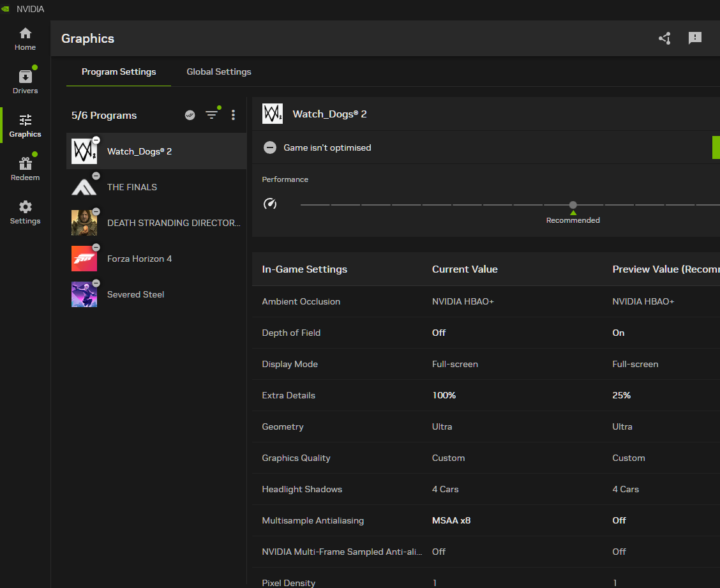720x588 pixels.
Task: Click the Headlight Shadows setting label
Action: pos(302,489)
